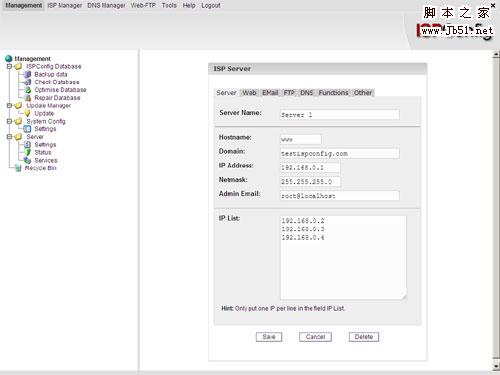Open Backup data in the tree
This screenshot has height=375, width=500.
click(x=51, y=74)
